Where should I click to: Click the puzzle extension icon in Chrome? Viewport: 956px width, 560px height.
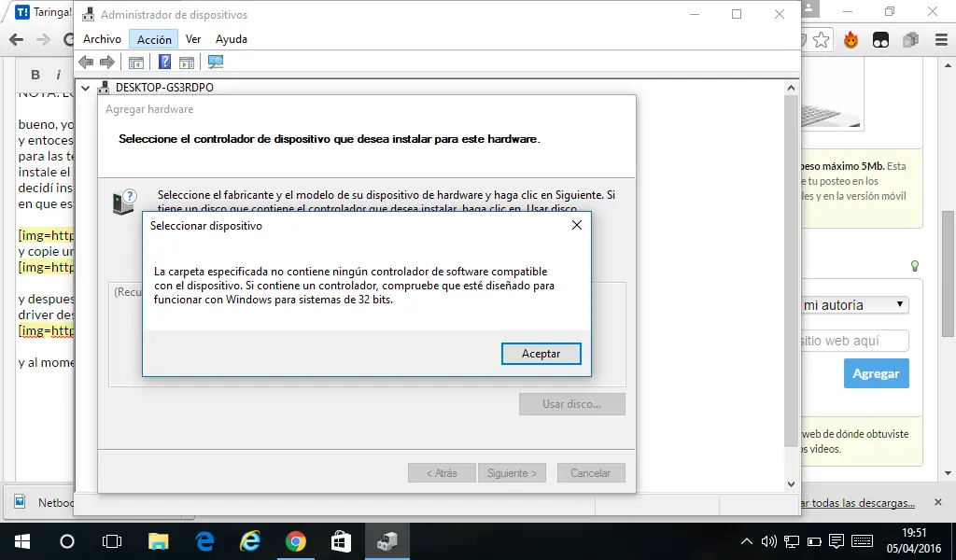click(911, 40)
